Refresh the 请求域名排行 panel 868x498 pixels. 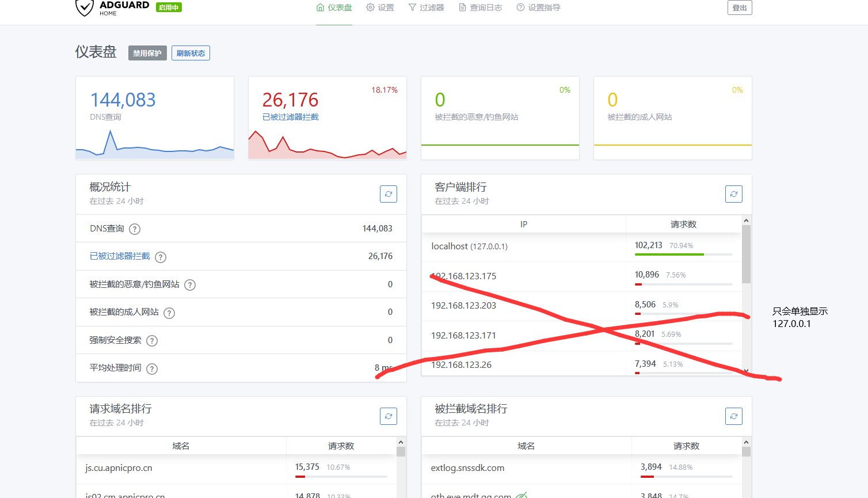[389, 416]
